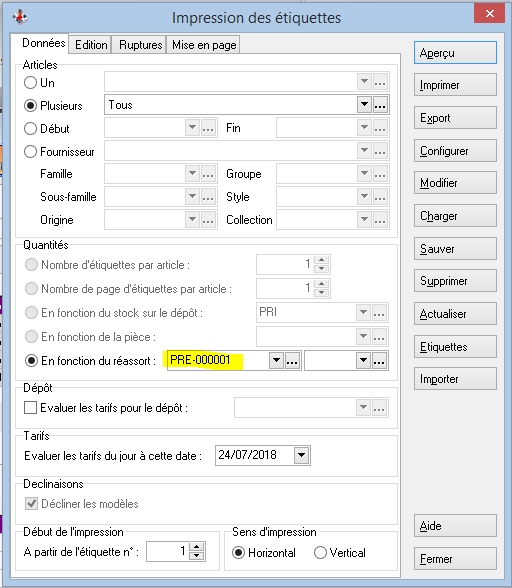This screenshot has width=512, height=588.
Task: Expand the Famille dropdown
Action: (x=192, y=174)
